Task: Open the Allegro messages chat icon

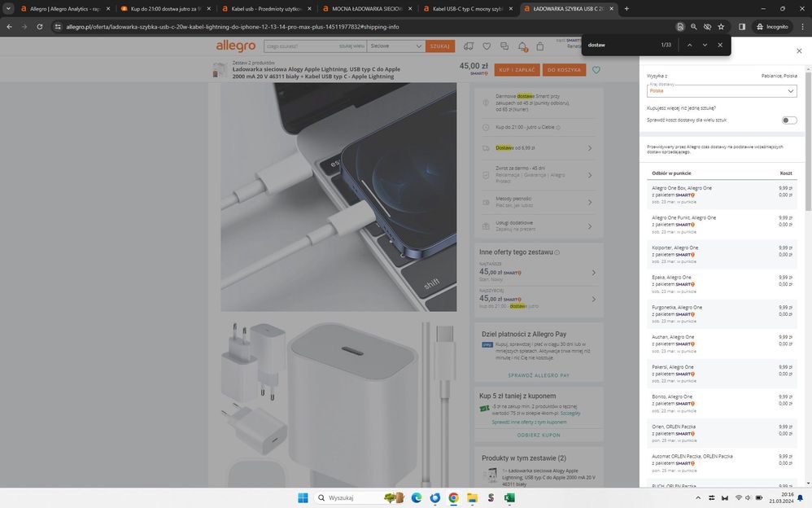Action: coord(504,46)
